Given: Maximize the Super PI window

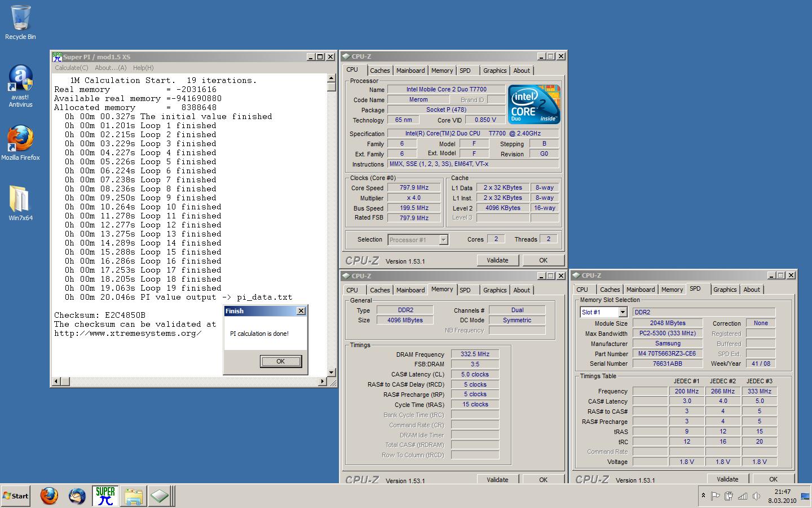Looking at the screenshot, I should tap(320, 57).
